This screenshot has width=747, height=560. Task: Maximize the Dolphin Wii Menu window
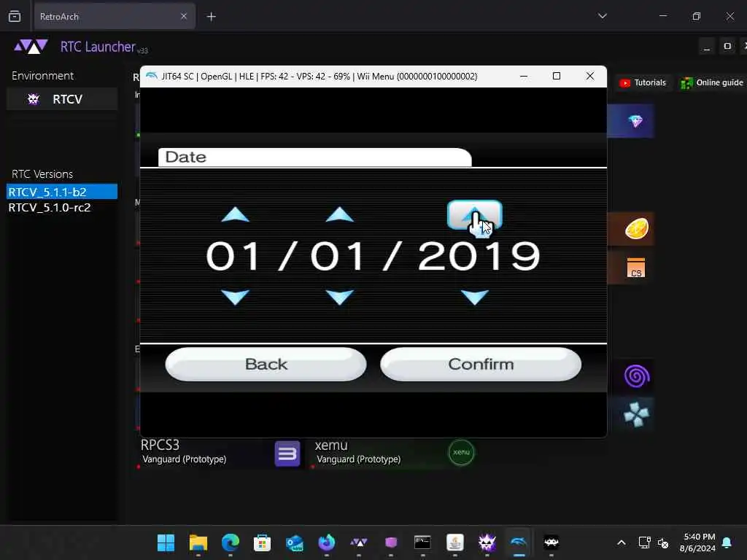pyautogui.click(x=557, y=76)
